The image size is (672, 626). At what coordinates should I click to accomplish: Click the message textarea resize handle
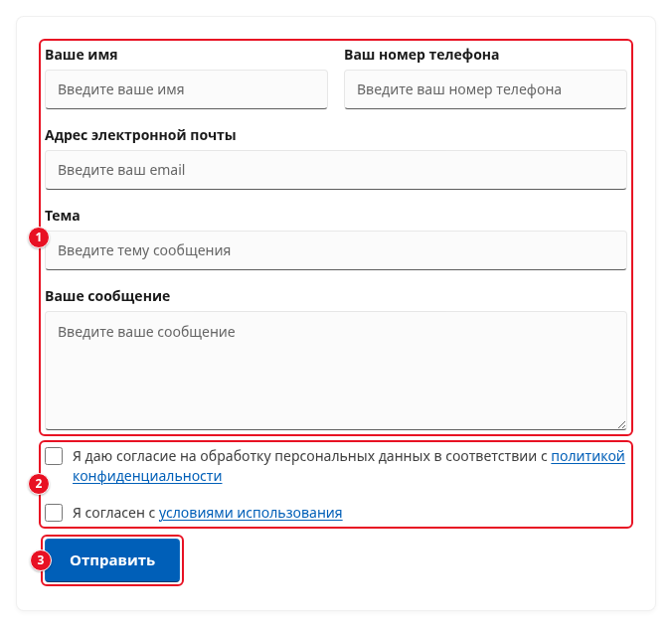[621, 424]
